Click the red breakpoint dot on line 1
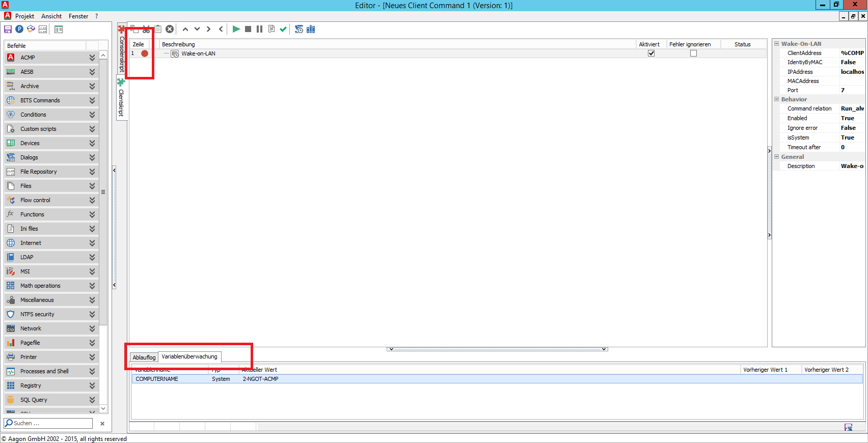 145,53
